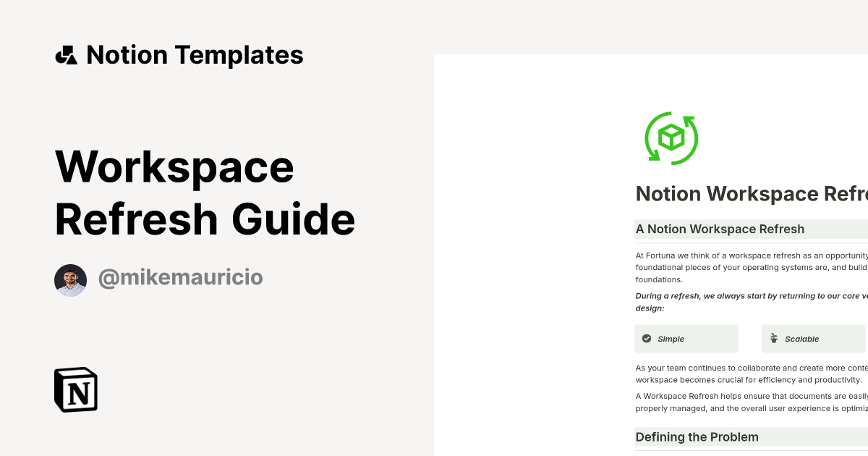The image size is (868, 456).
Task: Open mikemauricio's profile avatar photo
Action: click(70, 280)
